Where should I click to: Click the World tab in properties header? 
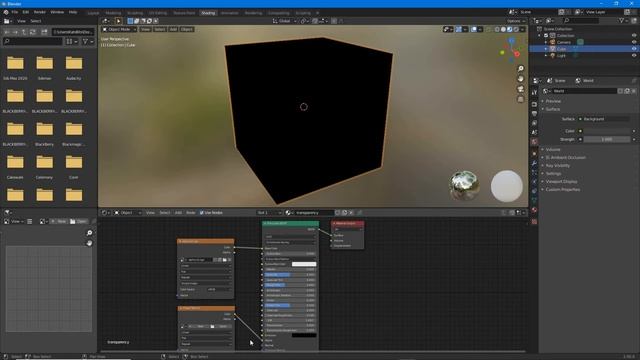pos(585,81)
